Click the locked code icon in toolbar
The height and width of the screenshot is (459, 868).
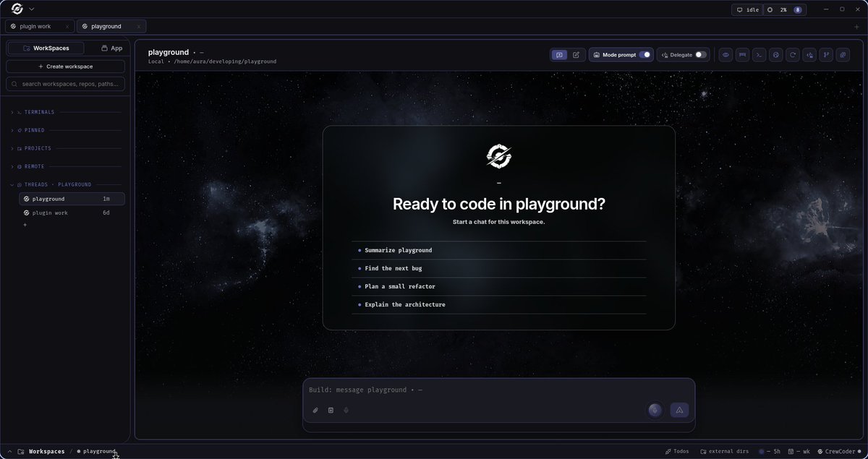point(809,55)
